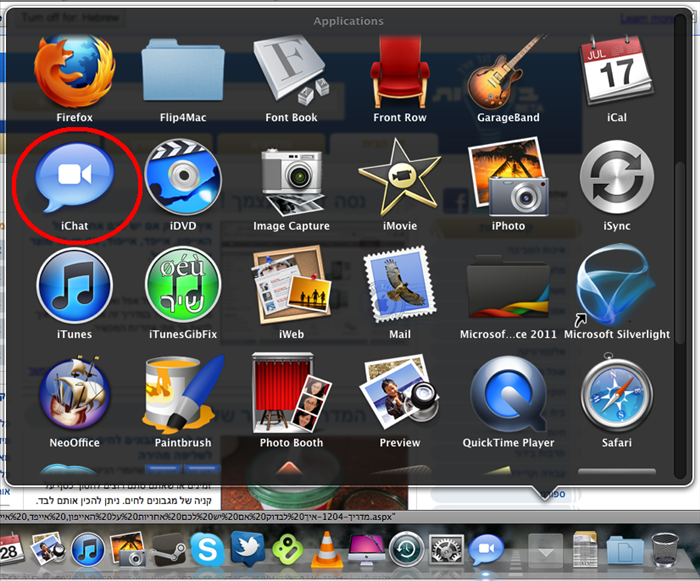This screenshot has width=700, height=581.
Task: Open iTunes in the Applications grid
Action: [x=75, y=286]
